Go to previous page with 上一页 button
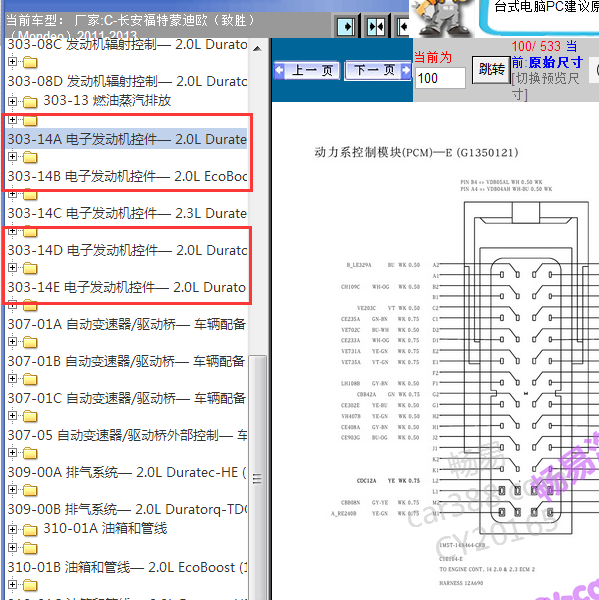This screenshot has width=599, height=600. (307, 70)
